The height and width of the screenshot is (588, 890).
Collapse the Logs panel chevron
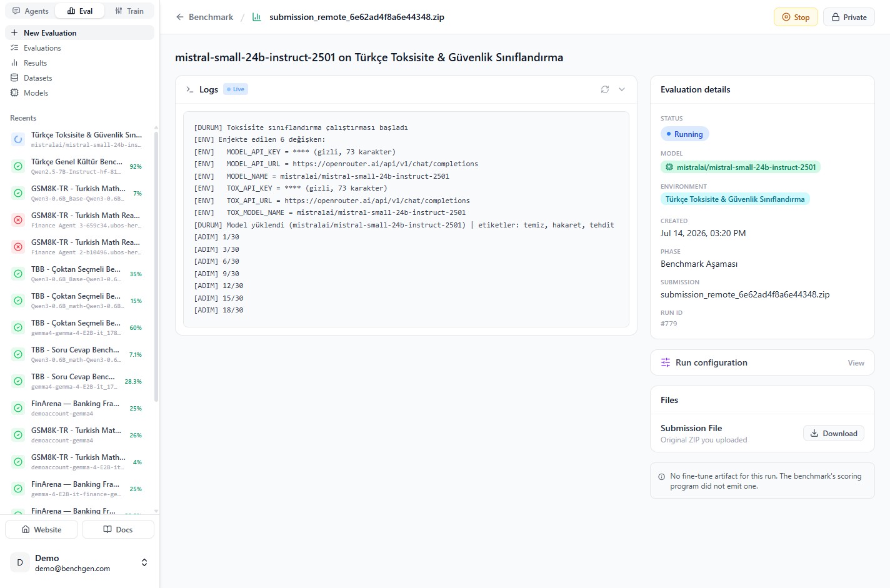(x=622, y=89)
